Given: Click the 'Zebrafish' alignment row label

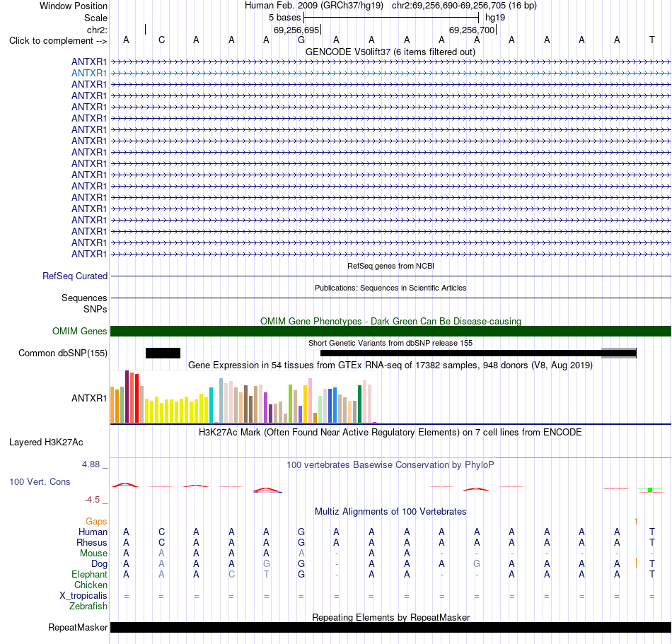Looking at the screenshot, I should (88, 607).
